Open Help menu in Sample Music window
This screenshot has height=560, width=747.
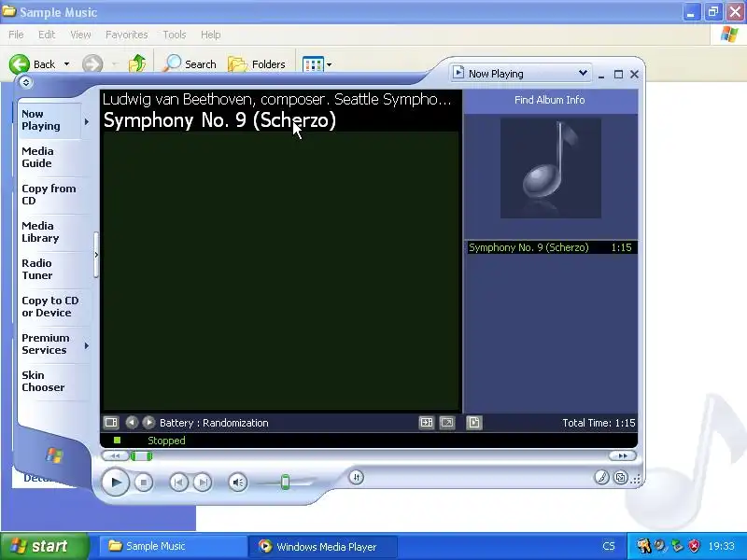click(x=211, y=35)
